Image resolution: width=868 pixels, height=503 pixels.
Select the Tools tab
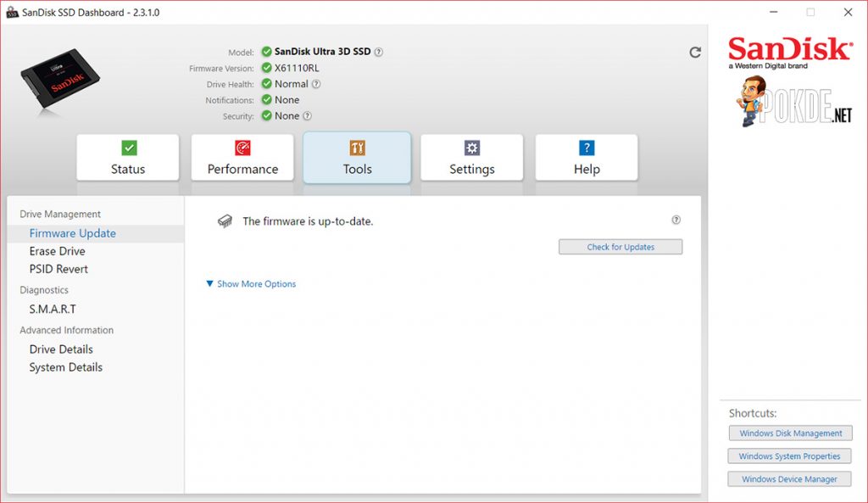click(357, 157)
